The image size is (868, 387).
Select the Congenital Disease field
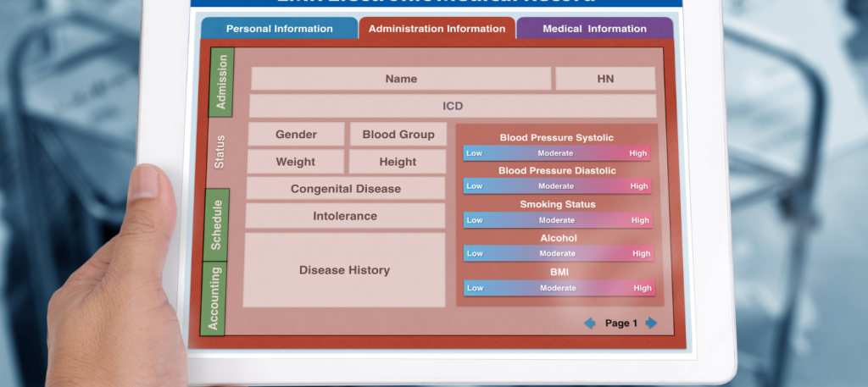coord(346,189)
